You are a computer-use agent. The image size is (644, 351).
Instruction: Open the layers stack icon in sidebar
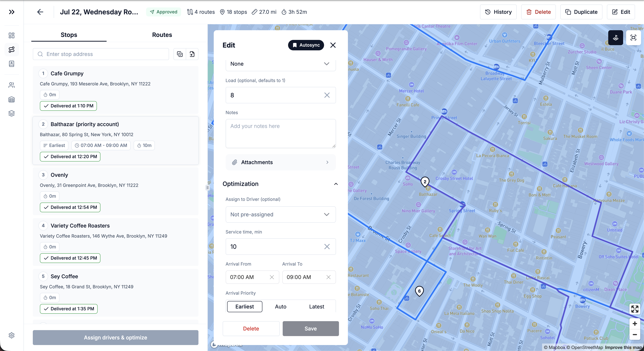click(12, 113)
